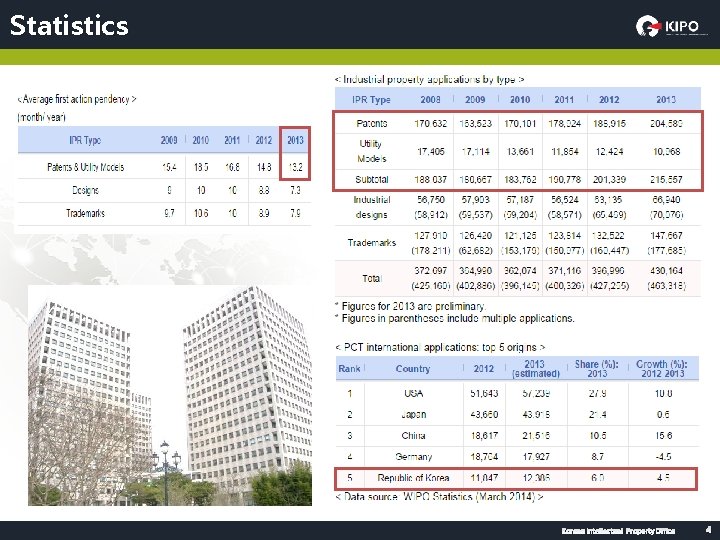
Task: Click the 7.9 value in pendency Trademarks row
Action: [x=295, y=213]
